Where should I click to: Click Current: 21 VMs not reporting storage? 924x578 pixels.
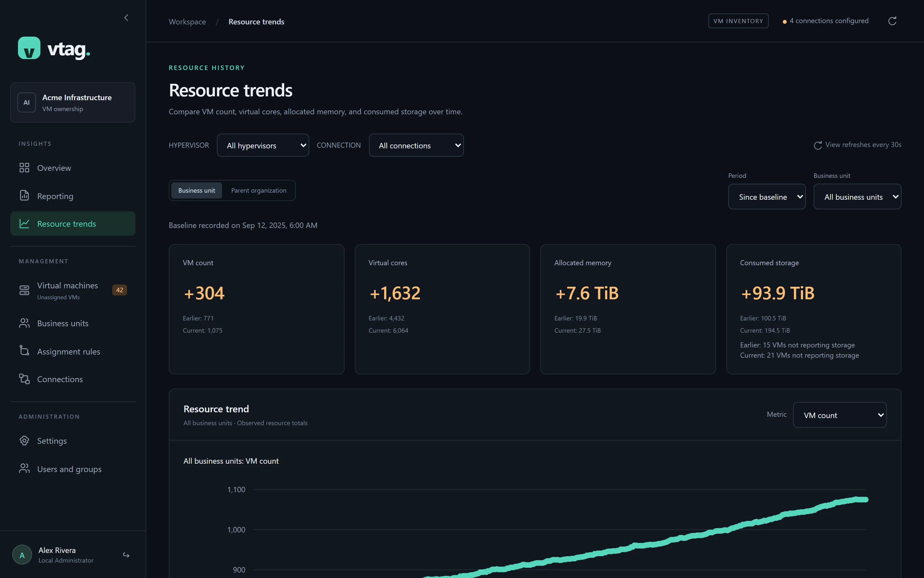click(x=800, y=355)
